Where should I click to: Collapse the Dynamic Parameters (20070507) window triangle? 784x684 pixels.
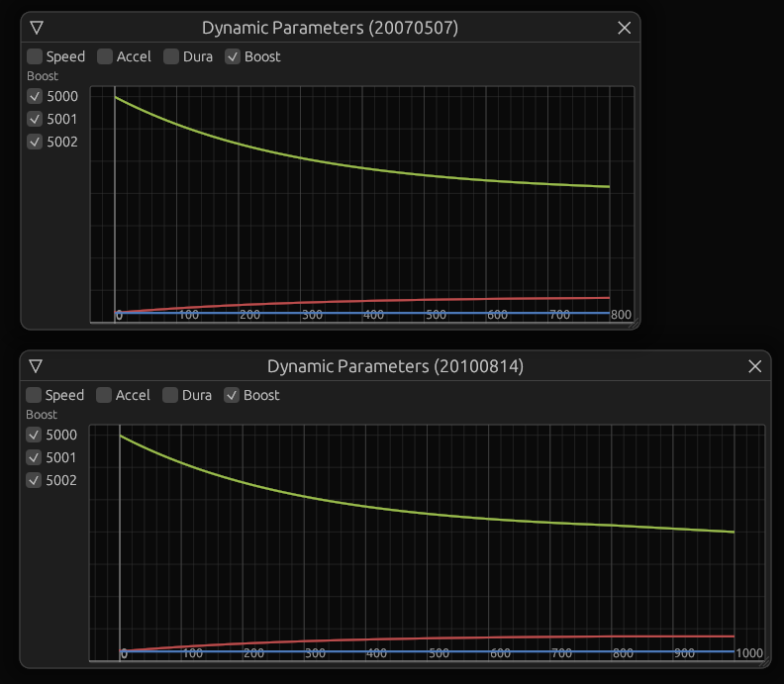[37, 28]
